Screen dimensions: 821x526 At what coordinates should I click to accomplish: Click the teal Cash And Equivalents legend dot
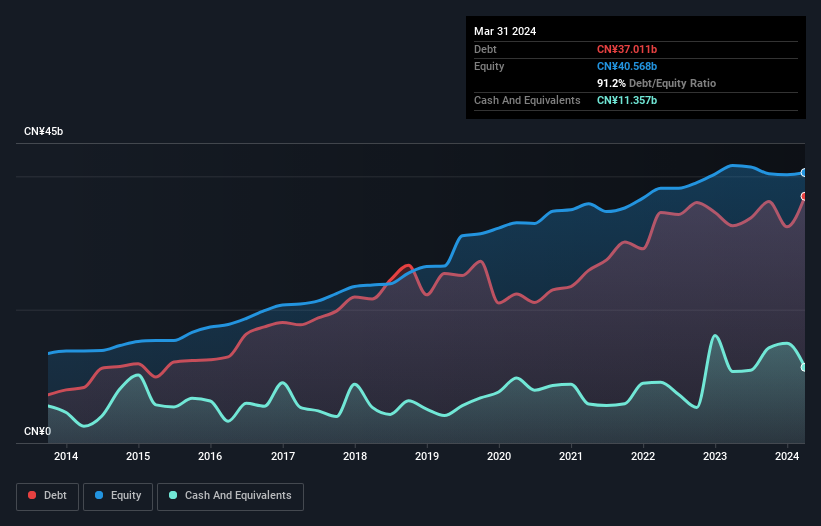click(x=173, y=495)
